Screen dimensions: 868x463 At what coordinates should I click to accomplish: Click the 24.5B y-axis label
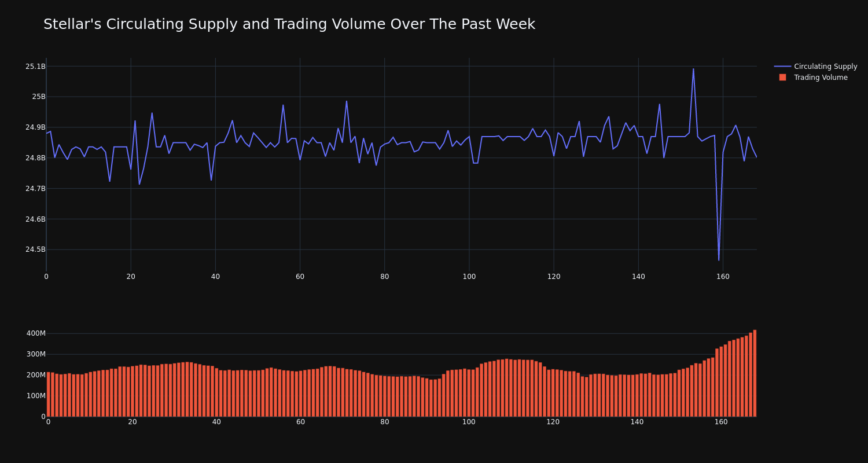click(x=35, y=249)
